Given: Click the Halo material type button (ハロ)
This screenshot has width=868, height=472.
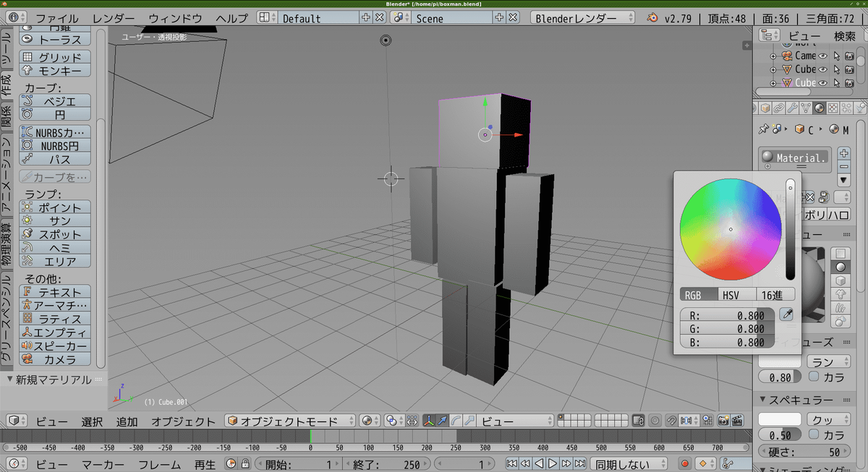Looking at the screenshot, I should [838, 215].
